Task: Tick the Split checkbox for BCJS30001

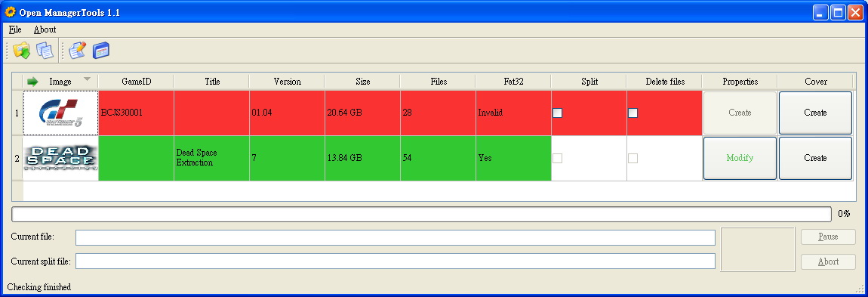Action: 558,113
